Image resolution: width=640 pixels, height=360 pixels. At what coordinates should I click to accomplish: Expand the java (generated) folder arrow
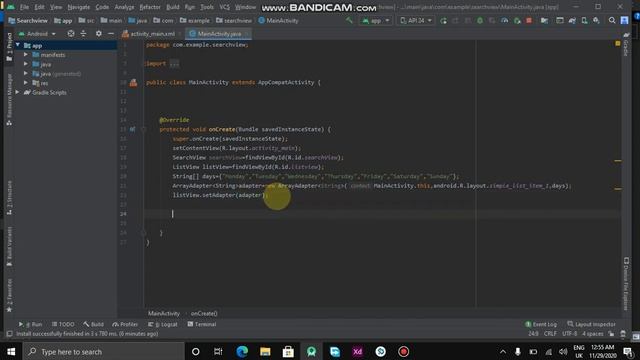[x=26, y=73]
